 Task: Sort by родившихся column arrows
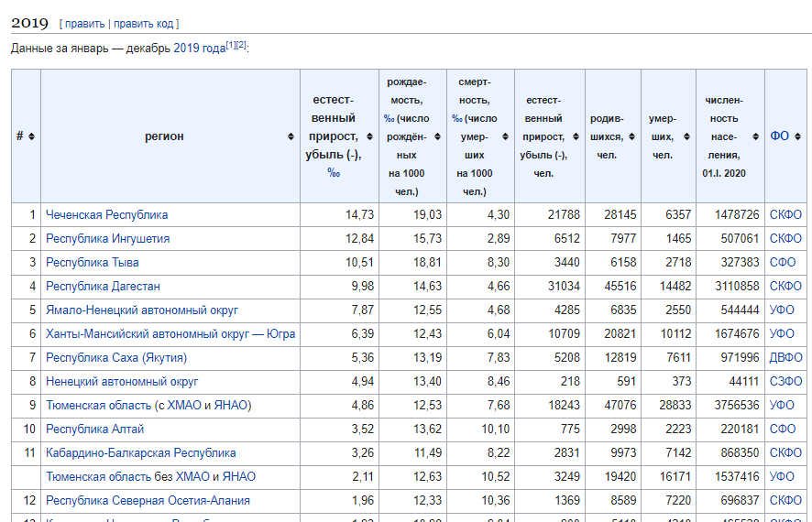631,136
